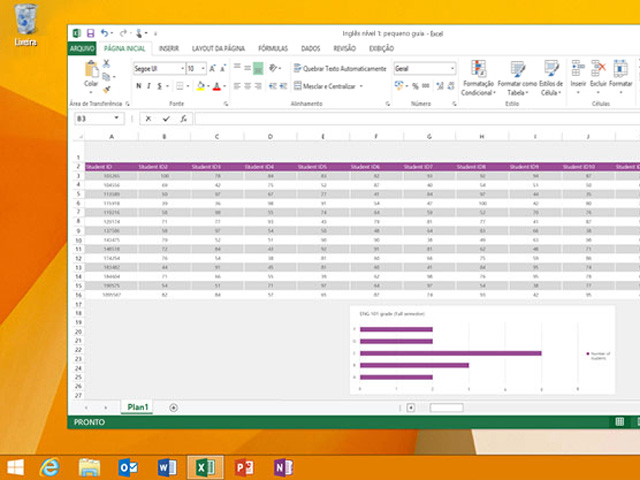Click the borders icon in Fonte group
This screenshot has height=480, width=640.
tap(180, 86)
